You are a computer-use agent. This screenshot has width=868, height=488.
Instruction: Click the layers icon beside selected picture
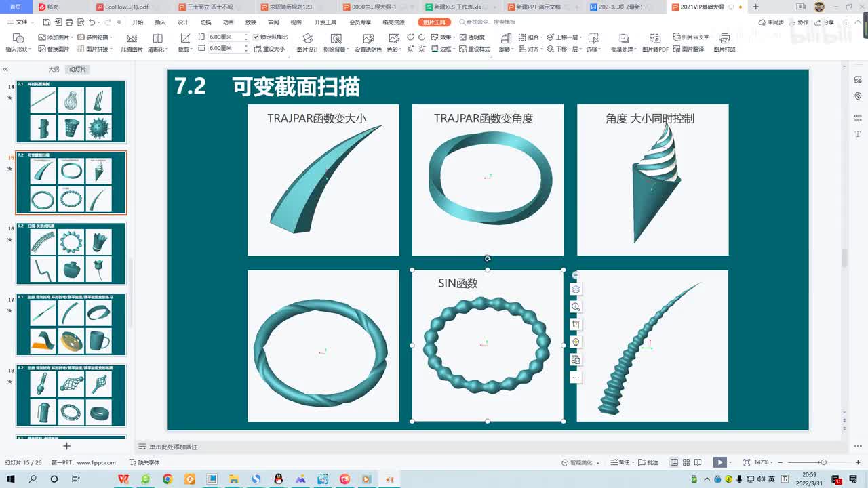point(576,289)
